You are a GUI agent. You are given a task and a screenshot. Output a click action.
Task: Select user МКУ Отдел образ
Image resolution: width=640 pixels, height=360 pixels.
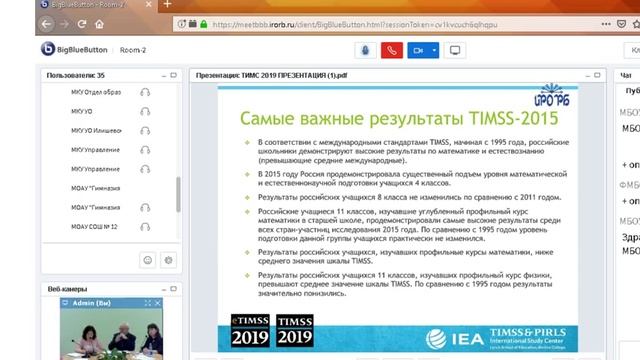coord(96,92)
